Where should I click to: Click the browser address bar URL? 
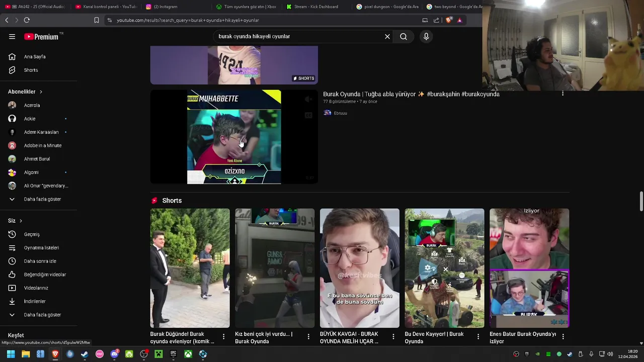[x=188, y=20]
